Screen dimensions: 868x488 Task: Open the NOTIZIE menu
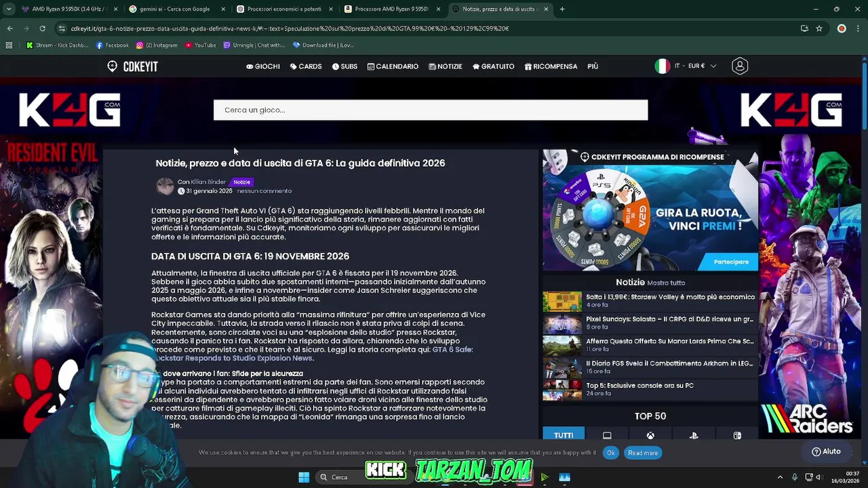(446, 66)
